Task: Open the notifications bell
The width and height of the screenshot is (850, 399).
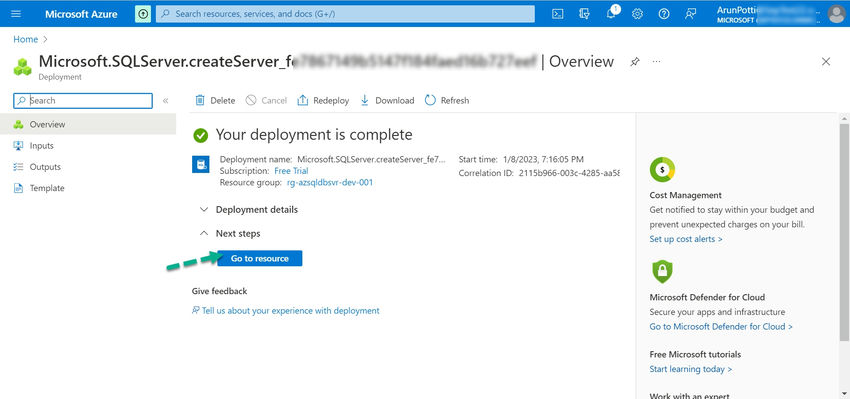Action: pyautogui.click(x=611, y=14)
